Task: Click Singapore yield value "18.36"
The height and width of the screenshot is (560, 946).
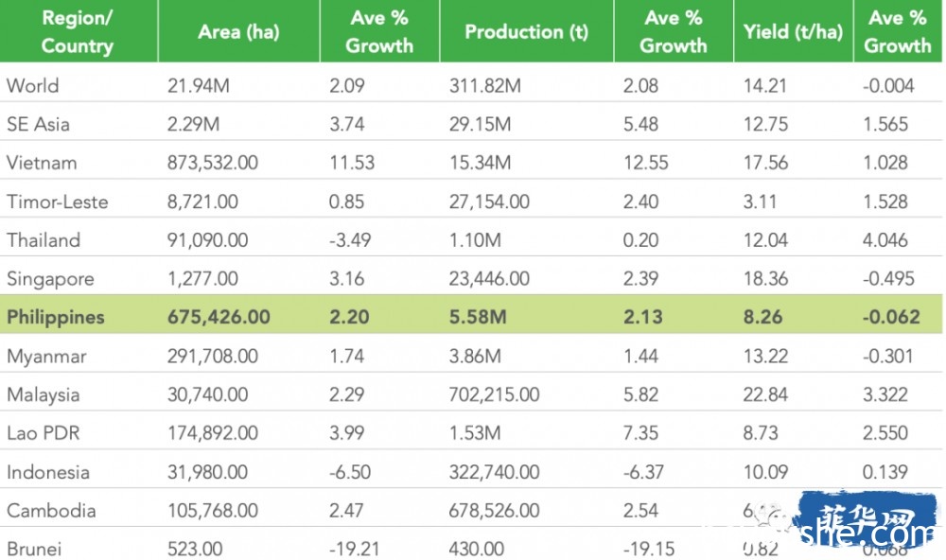Action: [x=765, y=279]
